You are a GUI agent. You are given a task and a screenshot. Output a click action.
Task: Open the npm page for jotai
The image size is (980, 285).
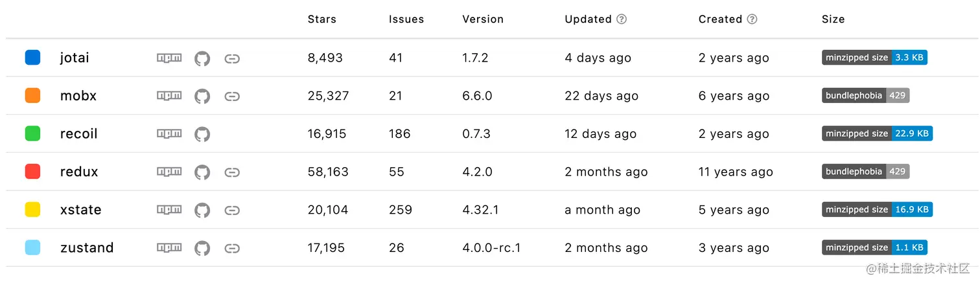tap(169, 58)
